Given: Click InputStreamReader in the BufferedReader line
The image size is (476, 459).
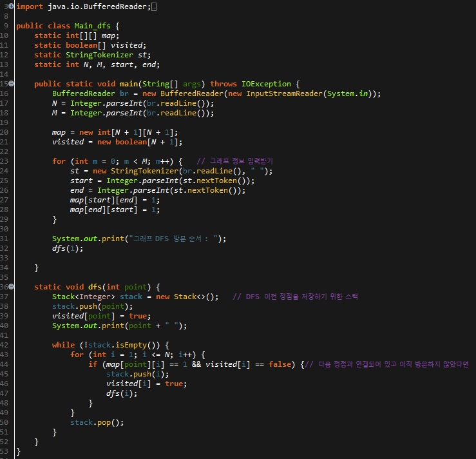Looking at the screenshot, I should coord(284,93).
